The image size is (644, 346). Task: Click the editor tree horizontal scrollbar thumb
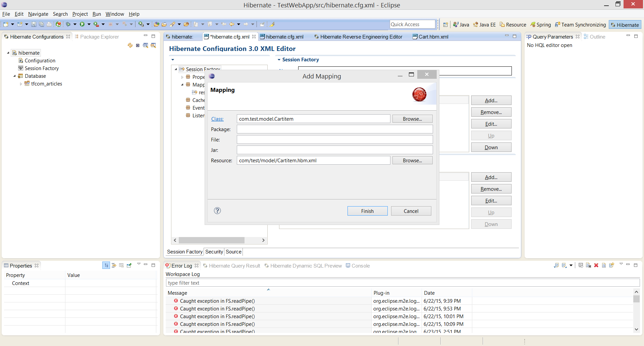point(211,240)
